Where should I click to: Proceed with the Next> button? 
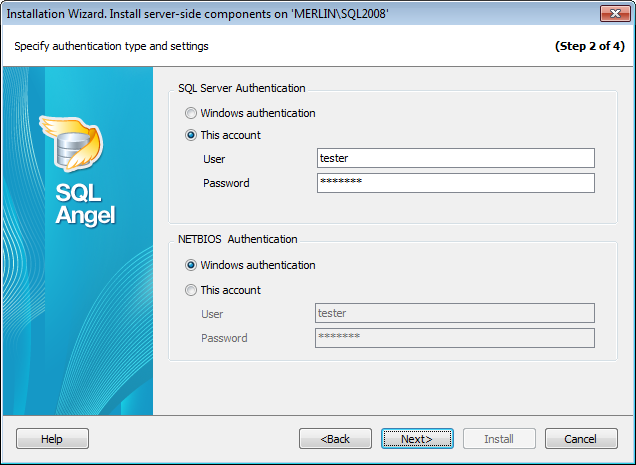[417, 439]
